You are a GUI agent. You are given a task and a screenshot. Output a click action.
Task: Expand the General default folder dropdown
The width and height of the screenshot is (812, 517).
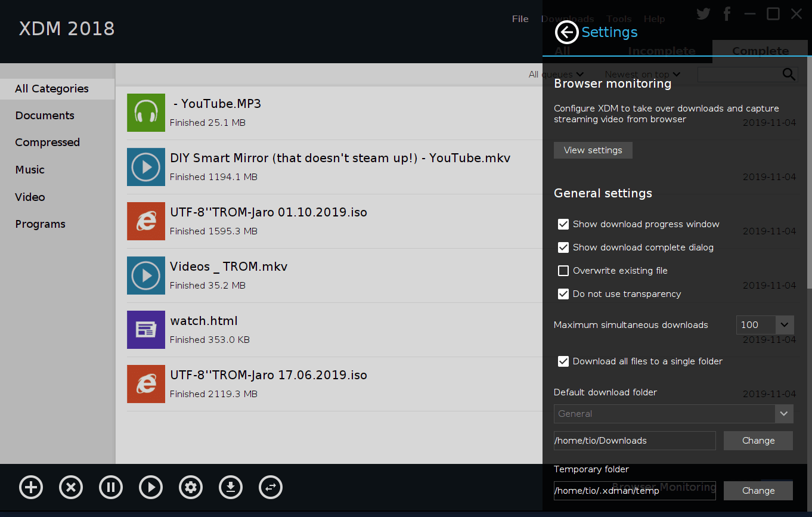784,413
